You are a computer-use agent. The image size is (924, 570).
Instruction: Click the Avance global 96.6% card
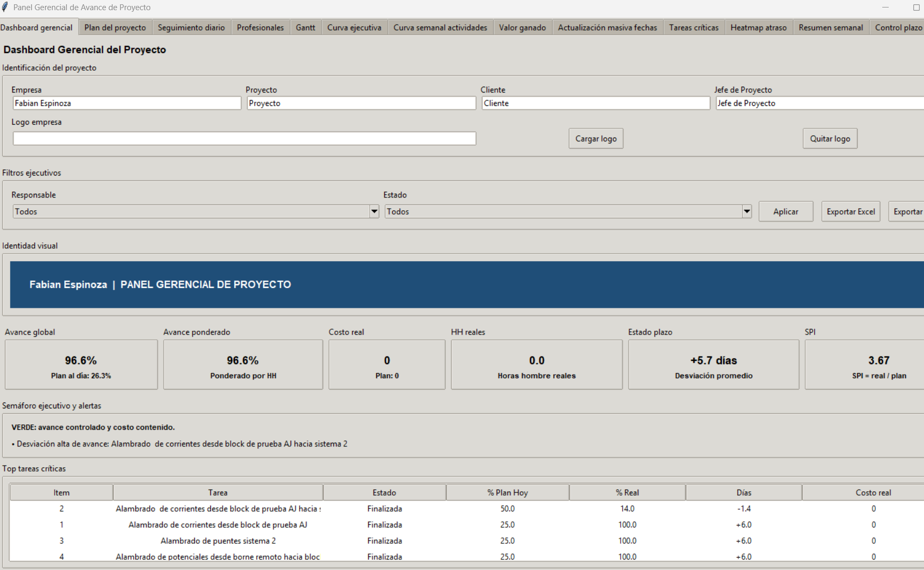pos(81,364)
